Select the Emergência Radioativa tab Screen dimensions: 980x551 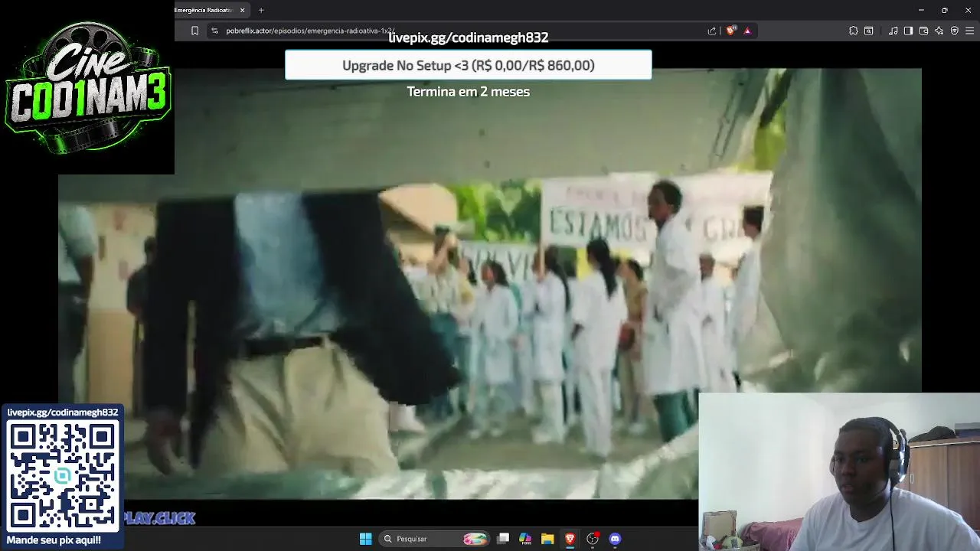(207, 10)
